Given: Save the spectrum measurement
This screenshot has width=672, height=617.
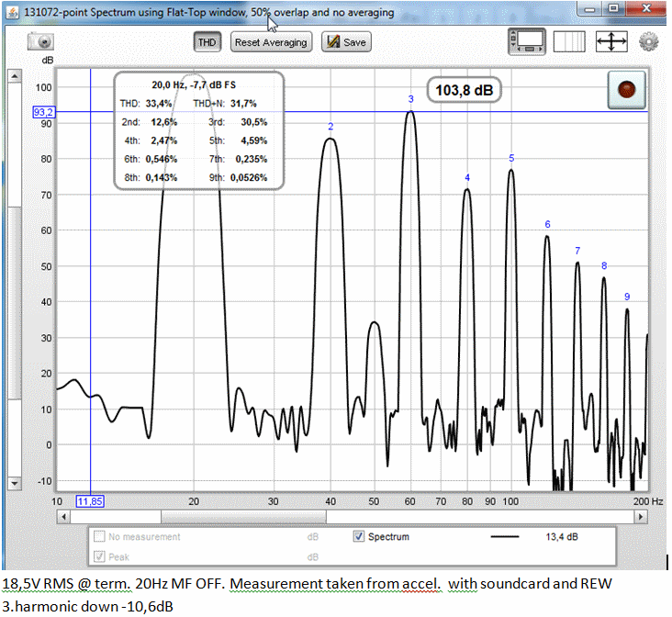Looking at the screenshot, I should coord(346,42).
